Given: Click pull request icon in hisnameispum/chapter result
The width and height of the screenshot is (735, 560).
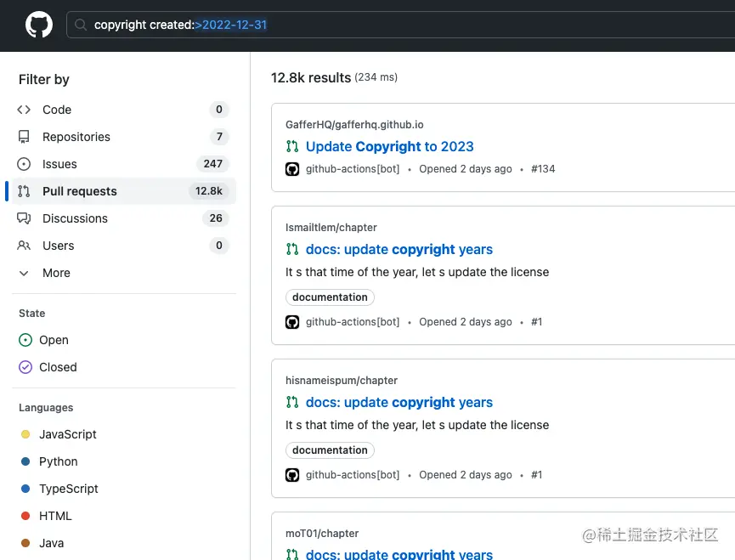Looking at the screenshot, I should [x=292, y=403].
